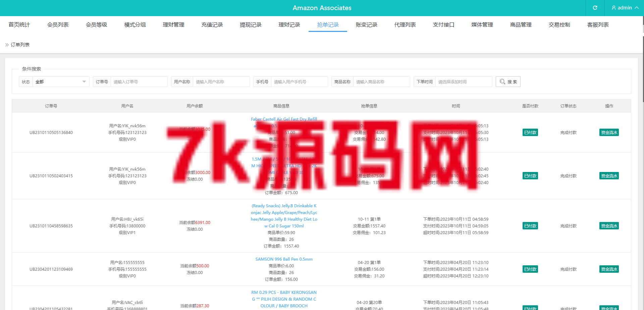Open the 下单时间 date picker field
The height and width of the screenshot is (310, 644).
(464, 82)
